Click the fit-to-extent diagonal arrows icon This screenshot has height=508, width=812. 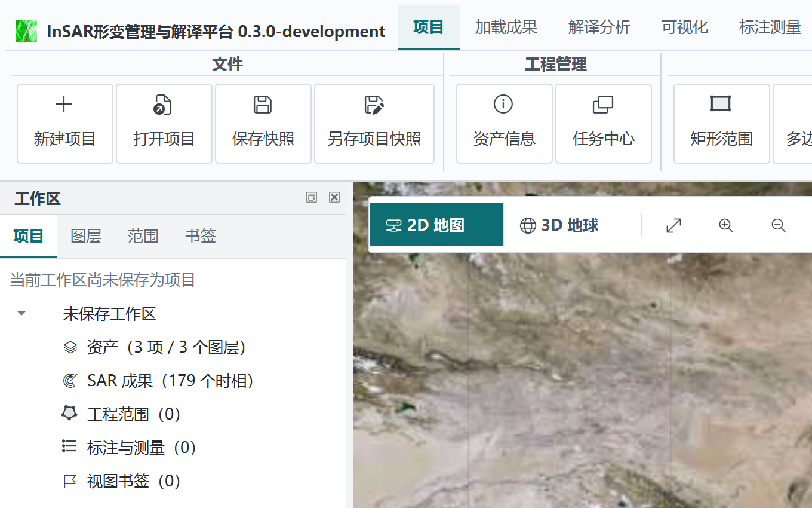coord(674,225)
